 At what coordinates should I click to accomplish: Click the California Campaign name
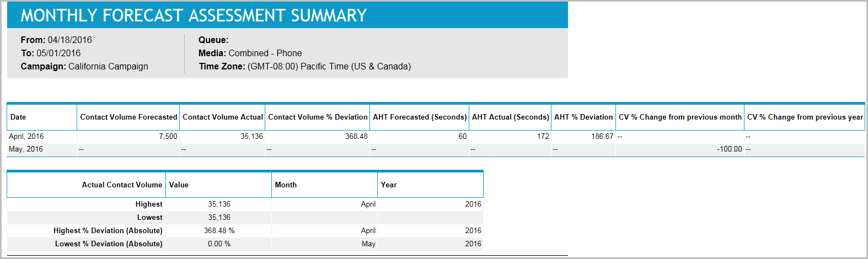pos(108,66)
